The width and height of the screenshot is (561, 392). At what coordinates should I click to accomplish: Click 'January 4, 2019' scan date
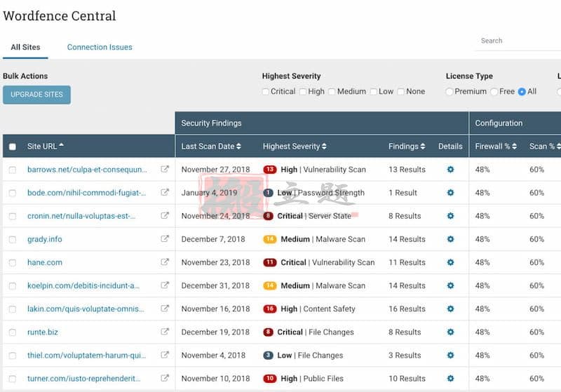tap(209, 193)
